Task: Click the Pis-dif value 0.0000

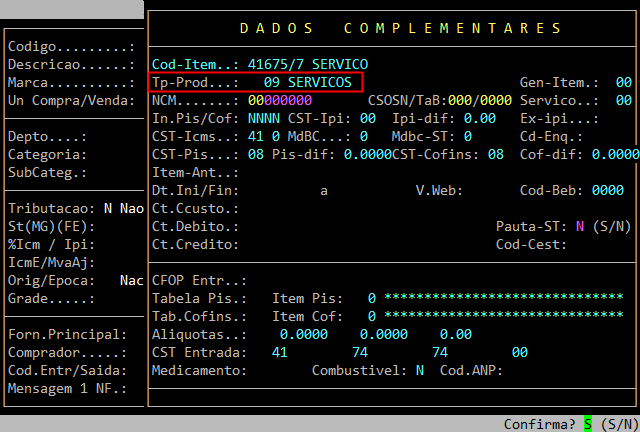Action: click(368, 154)
